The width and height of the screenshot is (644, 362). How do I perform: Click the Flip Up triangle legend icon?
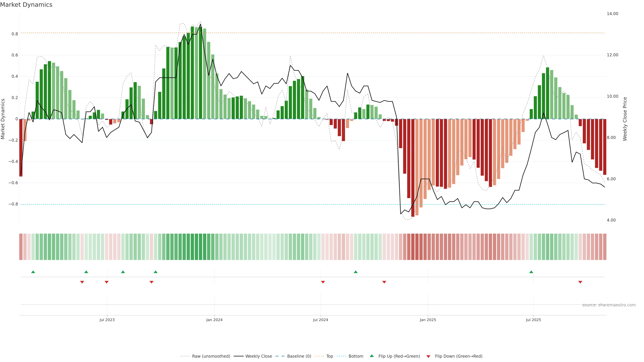(x=371, y=356)
